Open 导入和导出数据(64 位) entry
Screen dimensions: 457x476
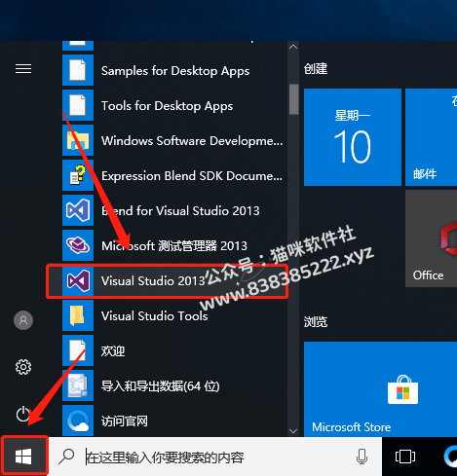pyautogui.click(x=174, y=386)
